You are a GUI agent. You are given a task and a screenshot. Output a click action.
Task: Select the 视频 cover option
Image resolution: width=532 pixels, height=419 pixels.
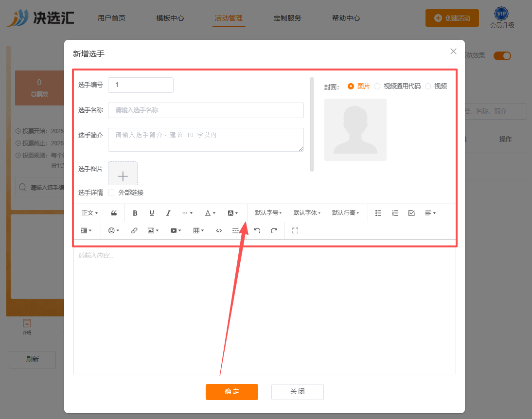[x=436, y=86]
